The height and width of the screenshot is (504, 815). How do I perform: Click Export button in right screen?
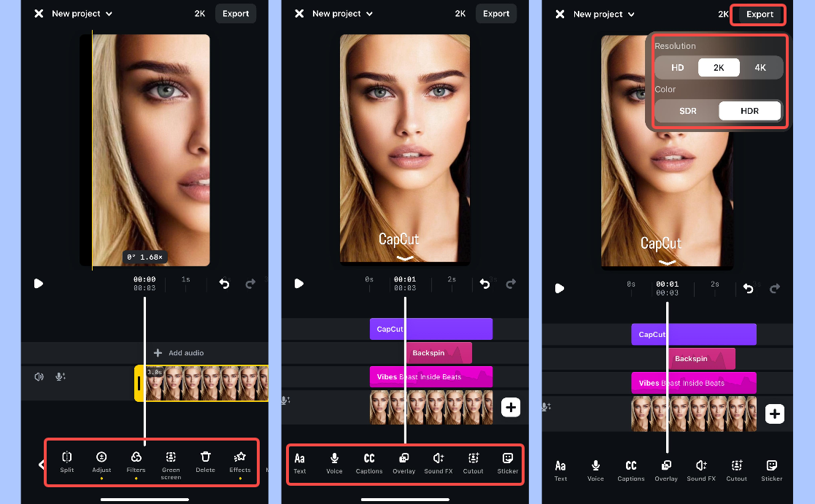[760, 14]
